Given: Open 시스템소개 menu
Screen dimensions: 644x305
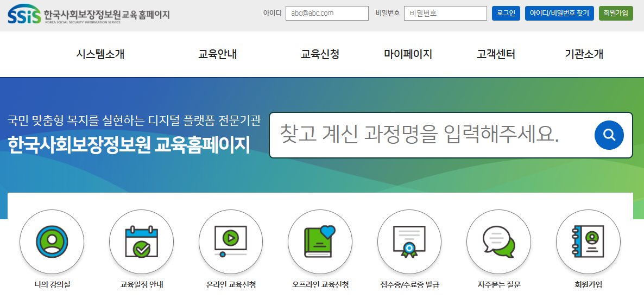Looking at the screenshot, I should [x=100, y=54].
